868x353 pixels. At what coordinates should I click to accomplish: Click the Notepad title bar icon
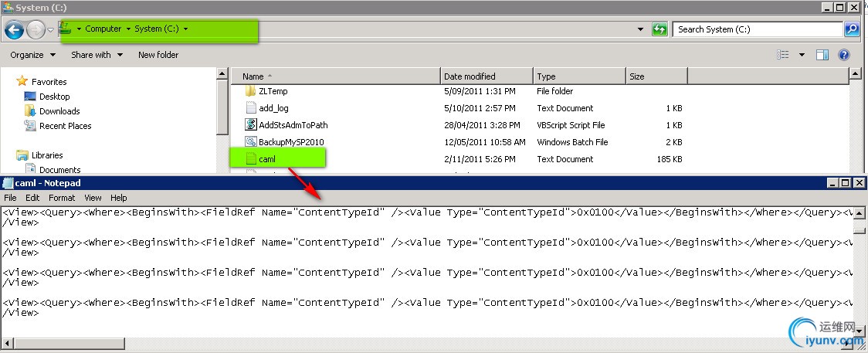point(8,183)
